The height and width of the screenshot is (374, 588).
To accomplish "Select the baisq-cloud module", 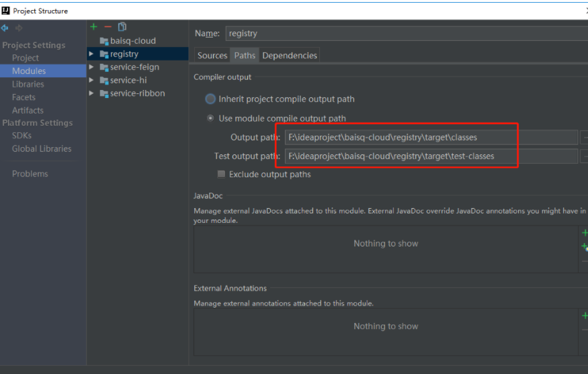I will pos(133,41).
